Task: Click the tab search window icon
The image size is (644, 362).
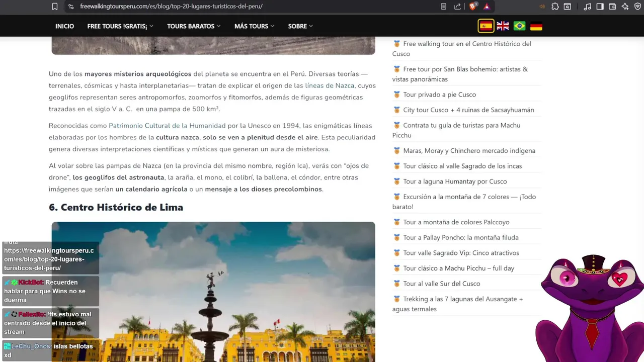Action: coord(568,7)
